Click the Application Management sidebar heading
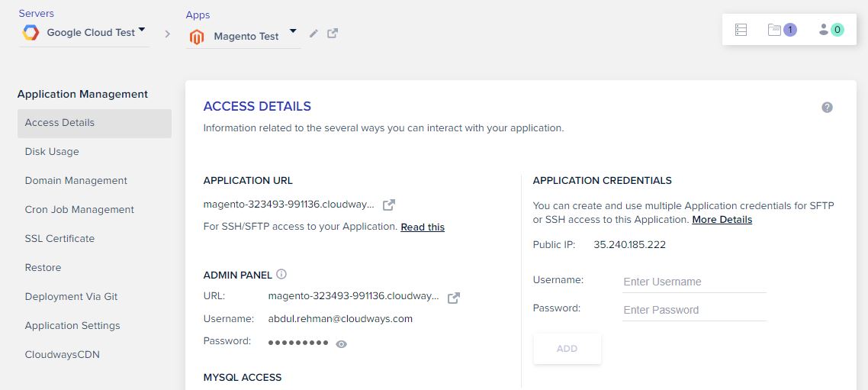This screenshot has height=390, width=868. (x=82, y=94)
